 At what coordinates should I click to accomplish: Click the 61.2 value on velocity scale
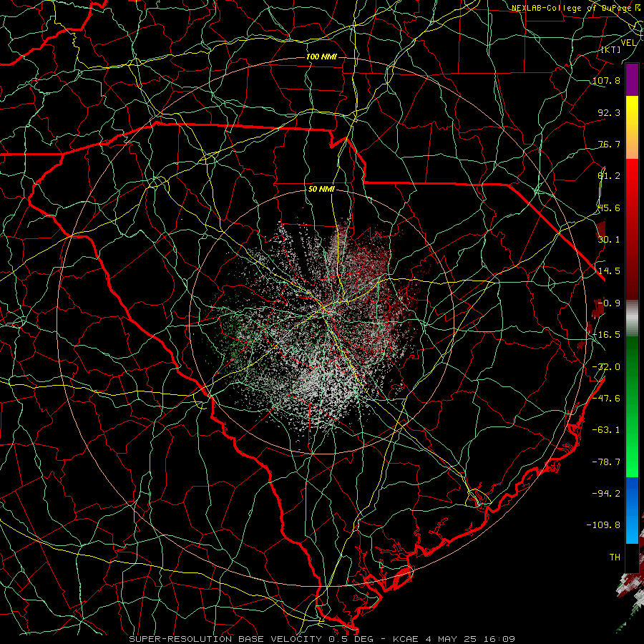(609, 176)
